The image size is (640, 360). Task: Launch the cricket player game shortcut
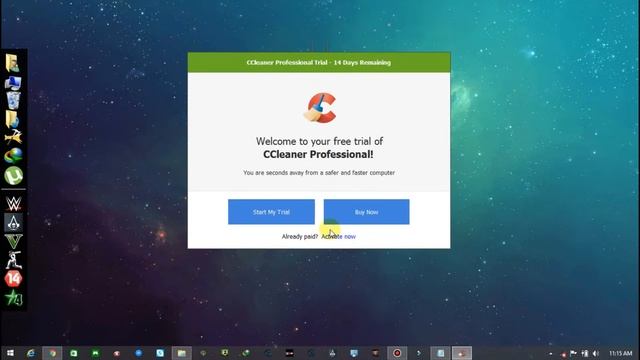13,260
